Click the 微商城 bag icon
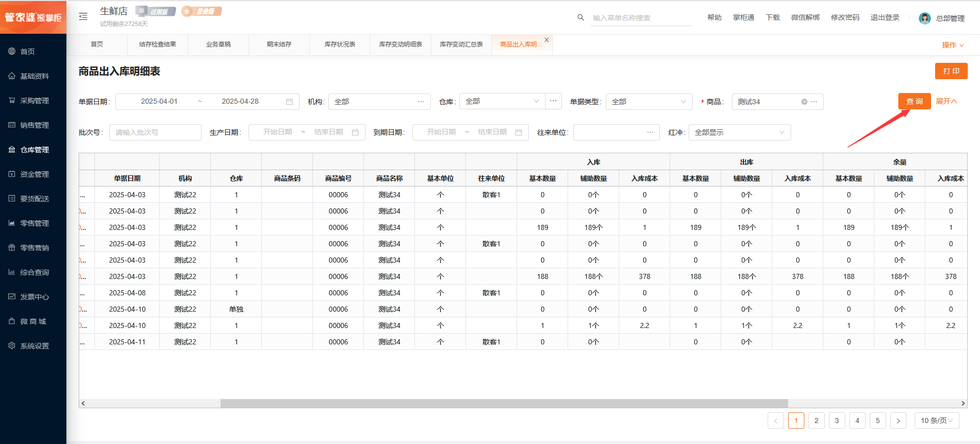Viewport: 980px width, 444px height. point(12,321)
